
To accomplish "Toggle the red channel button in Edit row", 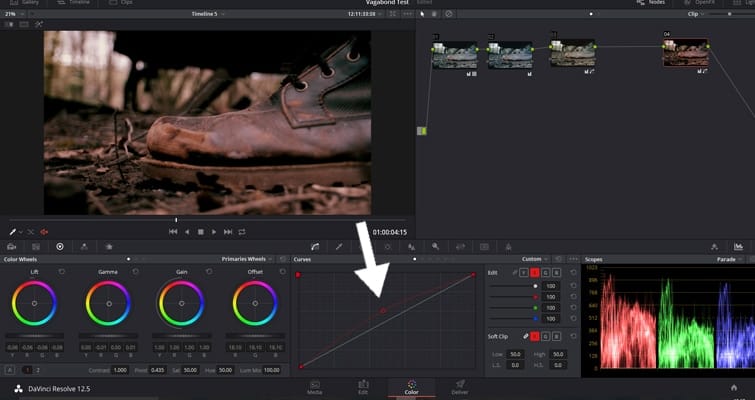I will (x=535, y=272).
